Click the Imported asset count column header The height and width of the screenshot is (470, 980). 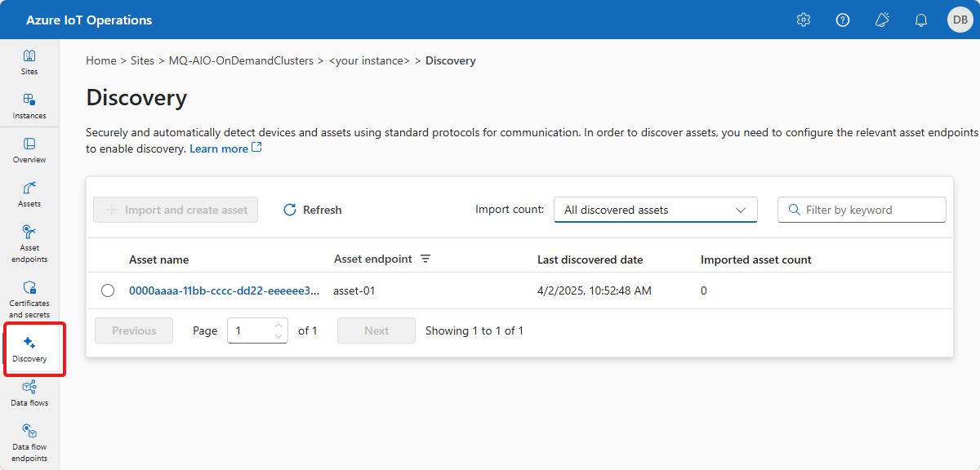point(756,259)
